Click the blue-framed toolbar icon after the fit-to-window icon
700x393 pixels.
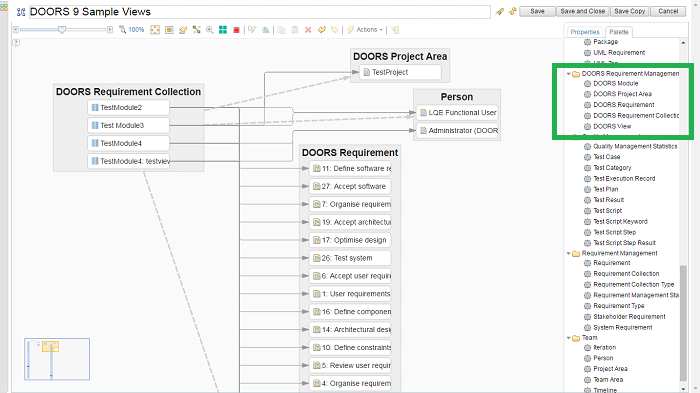169,30
